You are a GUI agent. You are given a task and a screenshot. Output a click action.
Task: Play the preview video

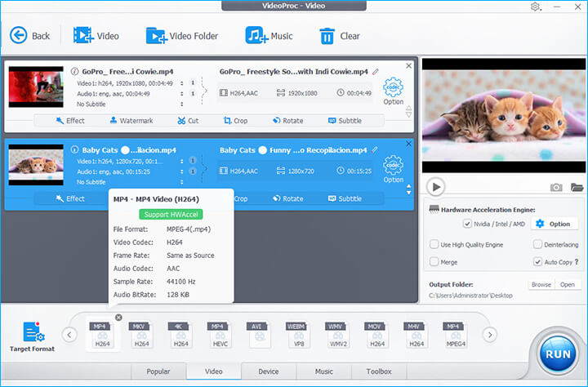(x=436, y=187)
